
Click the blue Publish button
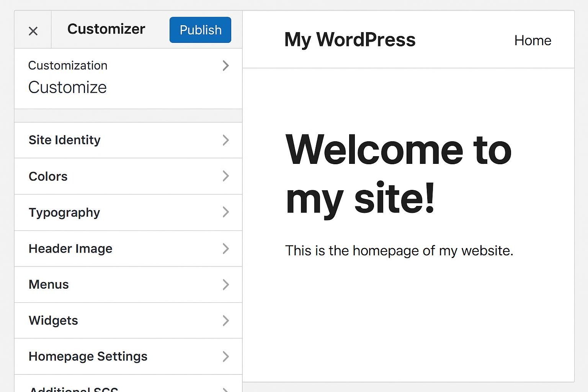pos(200,30)
